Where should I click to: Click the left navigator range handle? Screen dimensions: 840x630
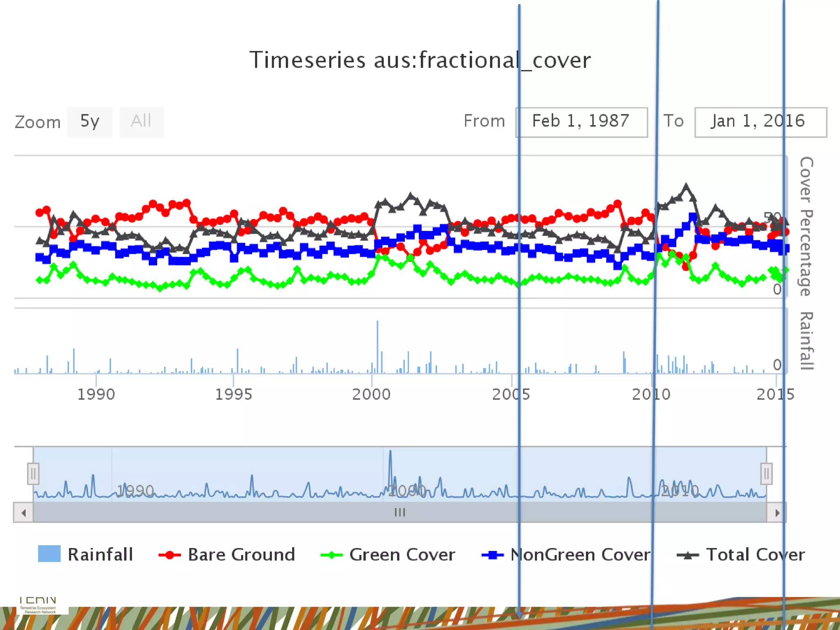click(x=33, y=474)
